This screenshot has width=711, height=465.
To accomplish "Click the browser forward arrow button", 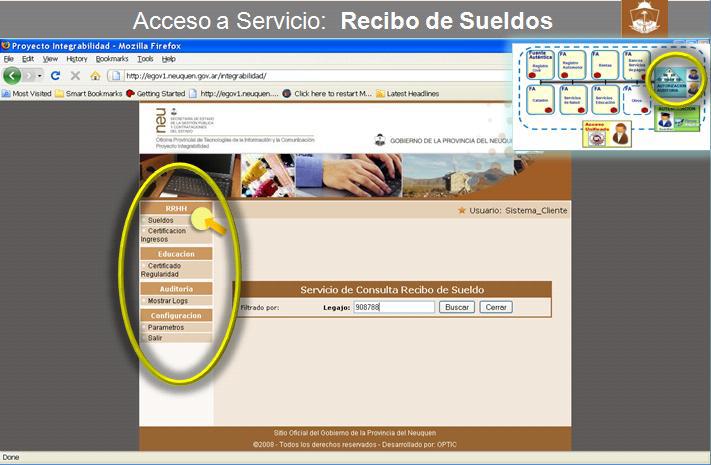I will pos(33,76).
